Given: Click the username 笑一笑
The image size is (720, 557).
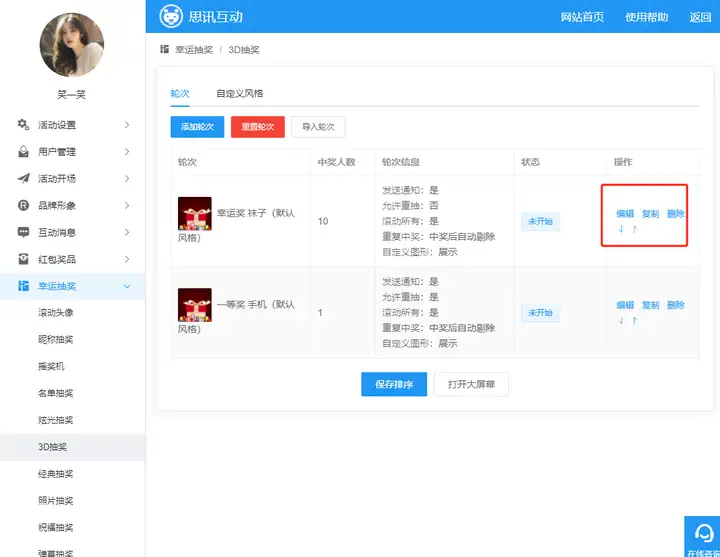Looking at the screenshot, I should tap(71, 95).
